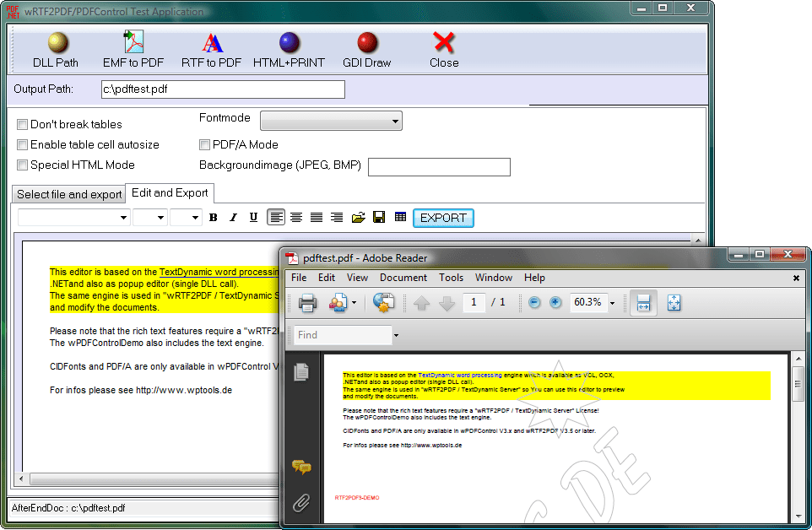Open the Tools menu in Adobe Reader
The height and width of the screenshot is (530, 812).
click(x=451, y=278)
